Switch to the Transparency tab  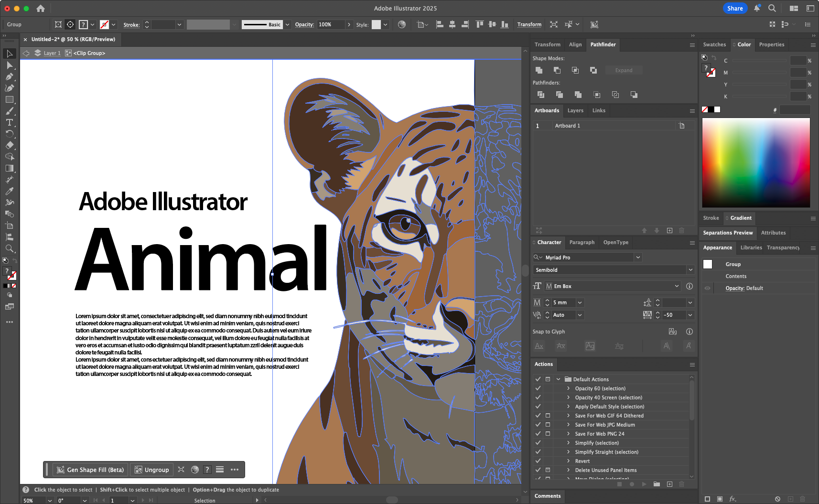coord(783,247)
